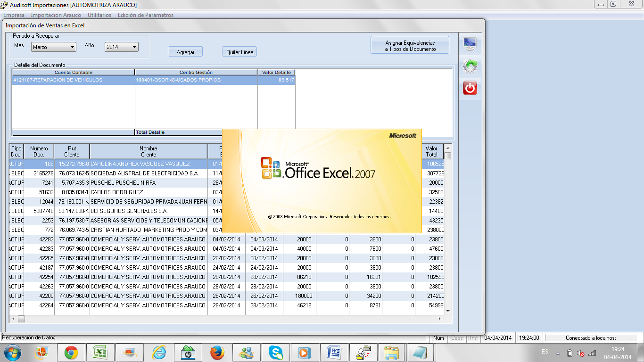This screenshot has width=644, height=362.
Task: Click the ES language indicator
Action: click(x=545, y=352)
